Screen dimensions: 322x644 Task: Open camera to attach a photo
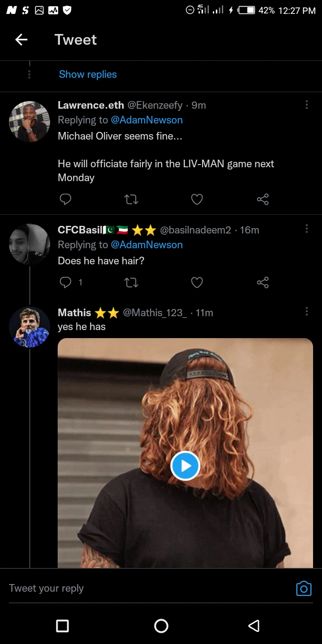pos(304,589)
